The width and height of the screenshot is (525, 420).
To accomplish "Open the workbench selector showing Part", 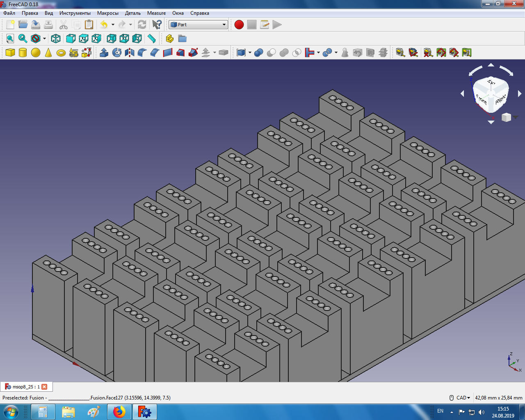I will (198, 25).
